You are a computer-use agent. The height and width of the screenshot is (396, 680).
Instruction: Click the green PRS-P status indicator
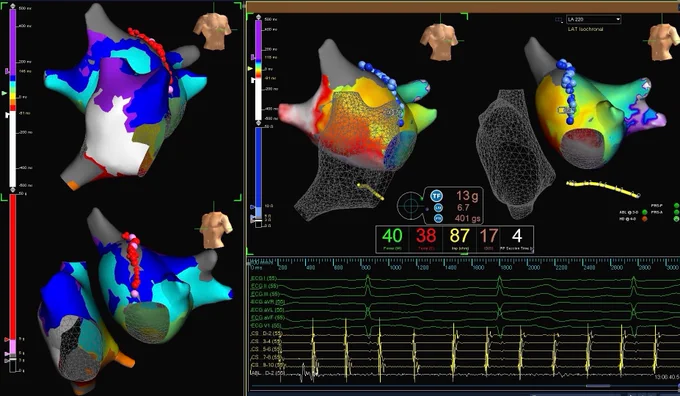(x=677, y=206)
